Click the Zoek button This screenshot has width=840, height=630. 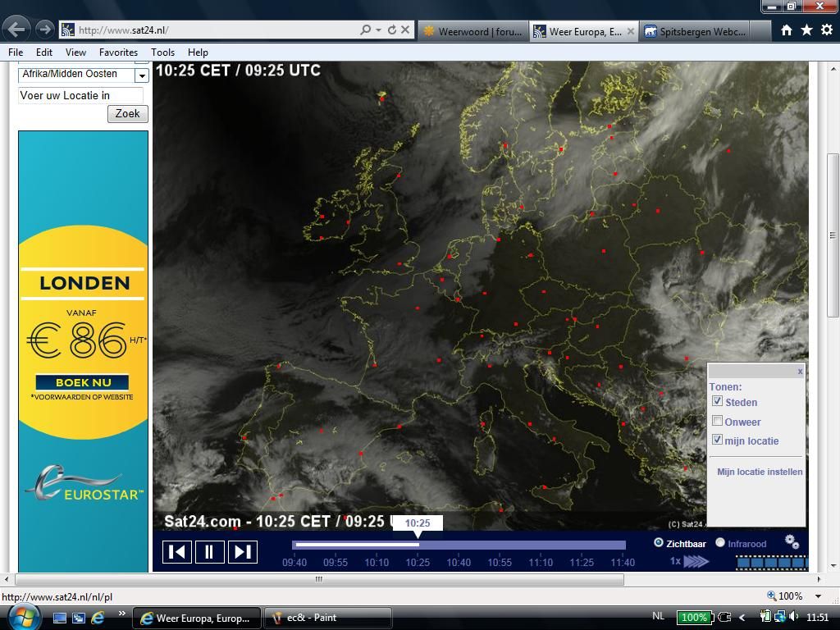[x=127, y=113]
